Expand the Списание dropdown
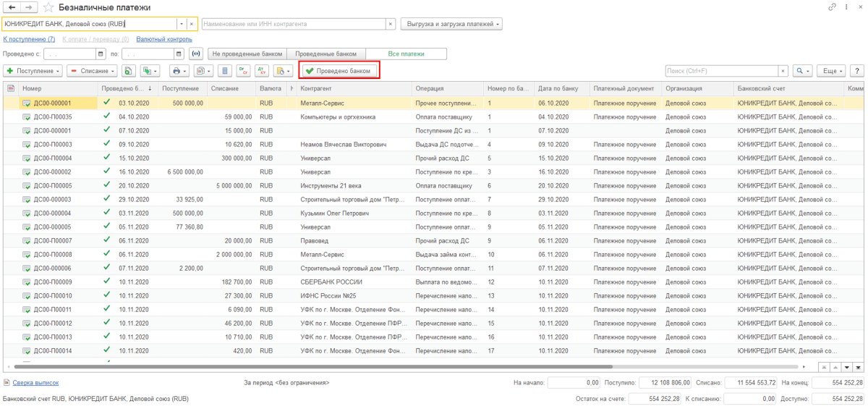This screenshot has width=868, height=409. coord(93,71)
